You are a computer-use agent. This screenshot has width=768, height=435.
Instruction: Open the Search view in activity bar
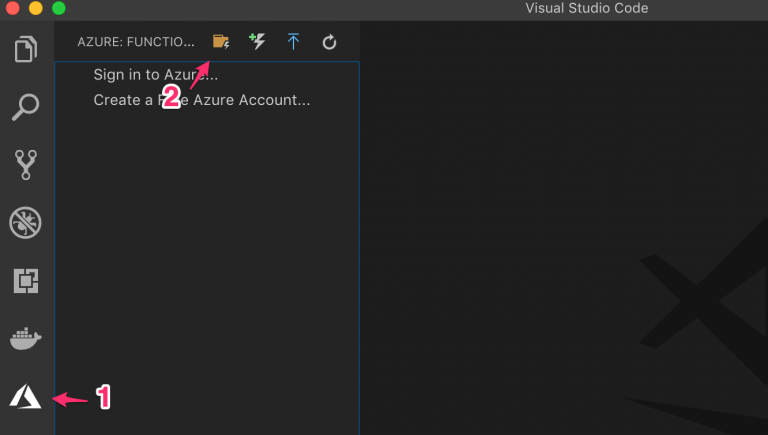tap(25, 107)
